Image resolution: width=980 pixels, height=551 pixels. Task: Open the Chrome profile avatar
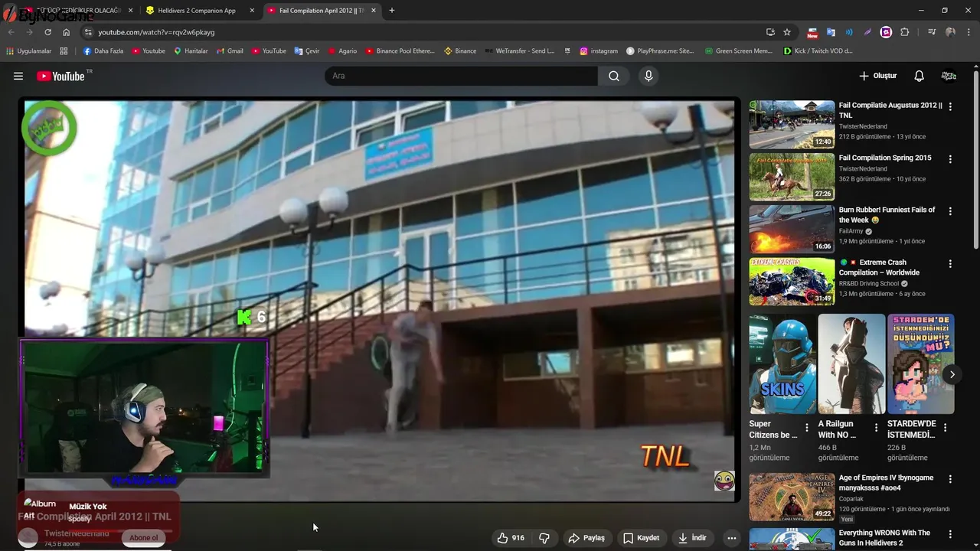coord(950,32)
